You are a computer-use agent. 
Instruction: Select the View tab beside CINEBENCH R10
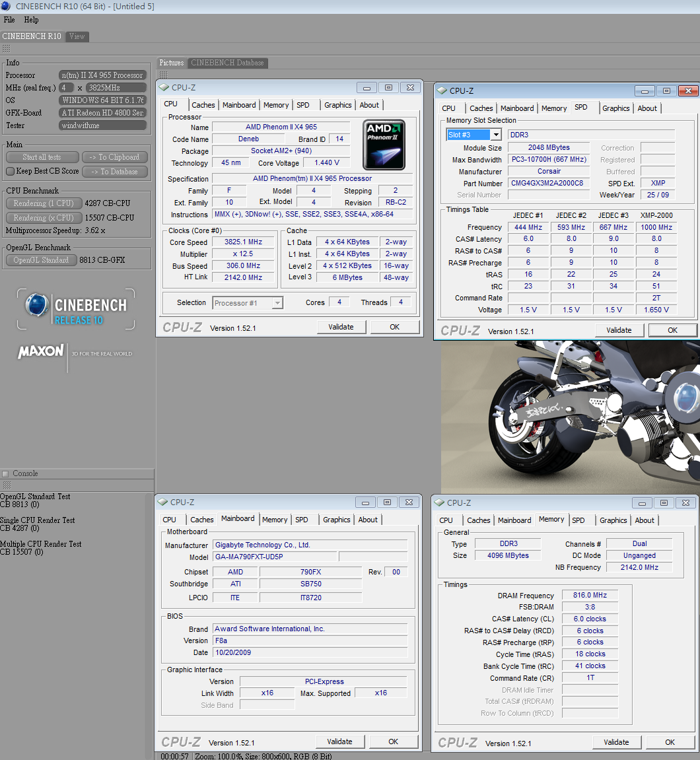[x=77, y=36]
